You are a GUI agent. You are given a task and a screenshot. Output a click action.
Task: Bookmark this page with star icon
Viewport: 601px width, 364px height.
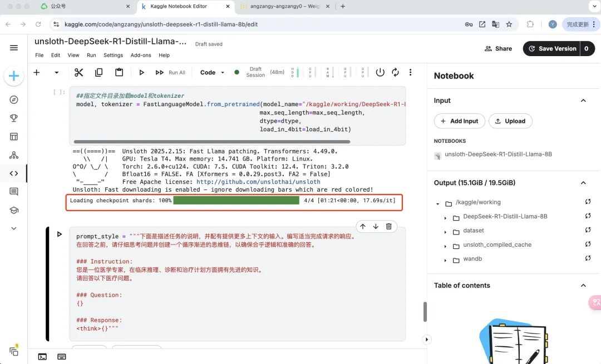click(509, 24)
